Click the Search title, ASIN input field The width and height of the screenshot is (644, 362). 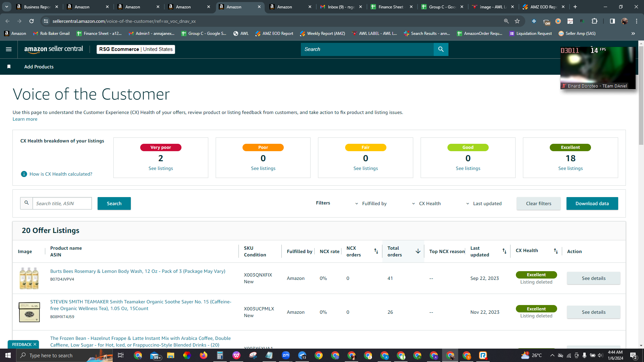(x=62, y=203)
